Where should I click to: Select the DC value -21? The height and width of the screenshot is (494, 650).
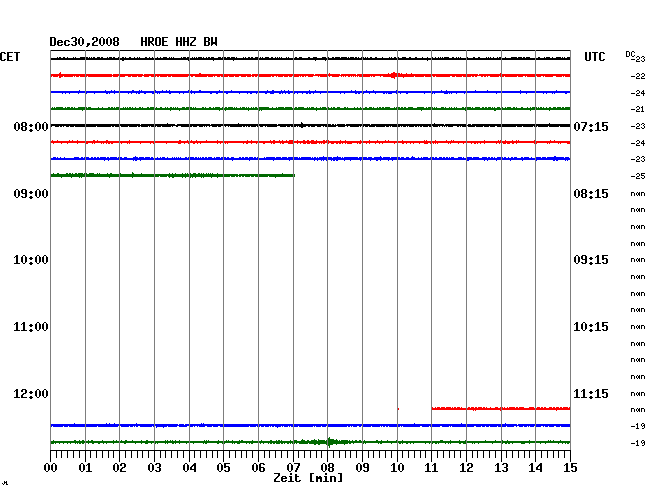[x=638, y=109]
